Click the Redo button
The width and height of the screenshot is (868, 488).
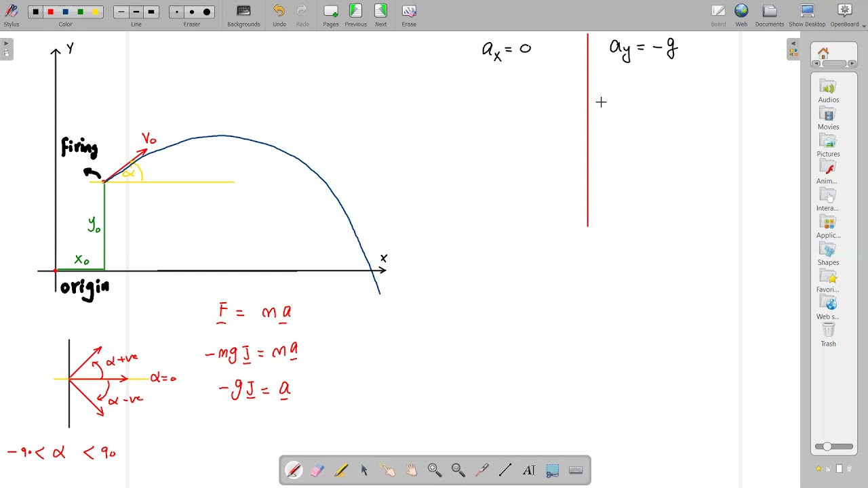tap(302, 15)
